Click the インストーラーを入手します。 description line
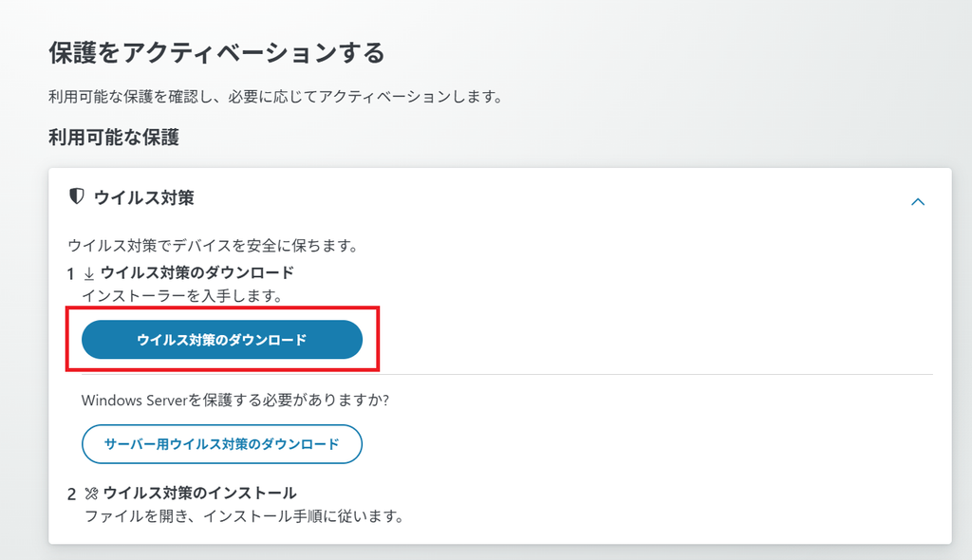 (x=182, y=296)
